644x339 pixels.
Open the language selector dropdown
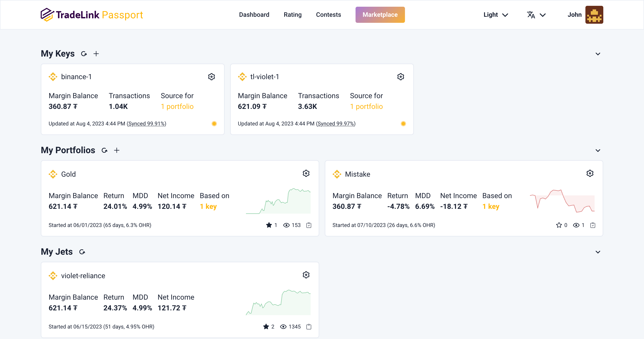click(x=536, y=15)
